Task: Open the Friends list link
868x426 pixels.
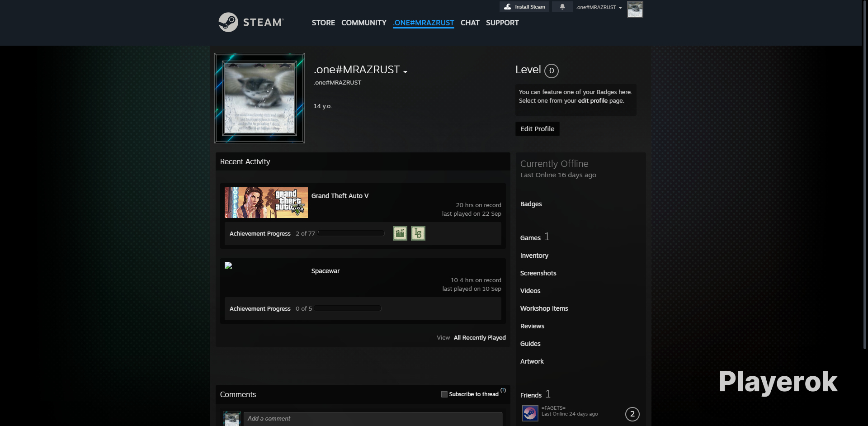Action: [x=531, y=395]
